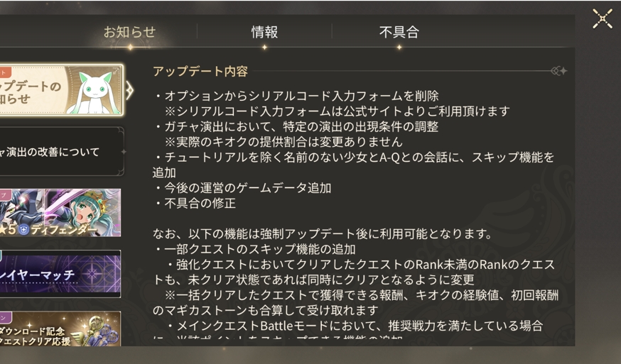The height and width of the screenshot is (364, 621).
Task: Click the sparkle marker under the 情報 tab
Action: click(264, 48)
